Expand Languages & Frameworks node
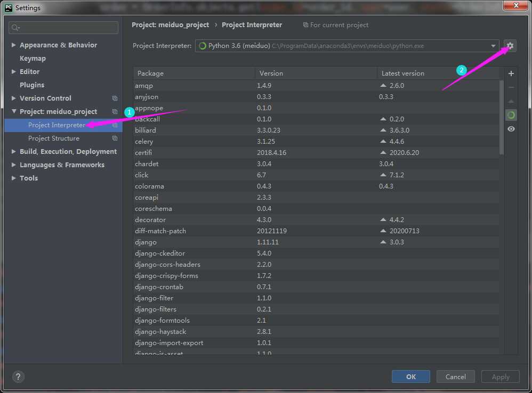 13,165
